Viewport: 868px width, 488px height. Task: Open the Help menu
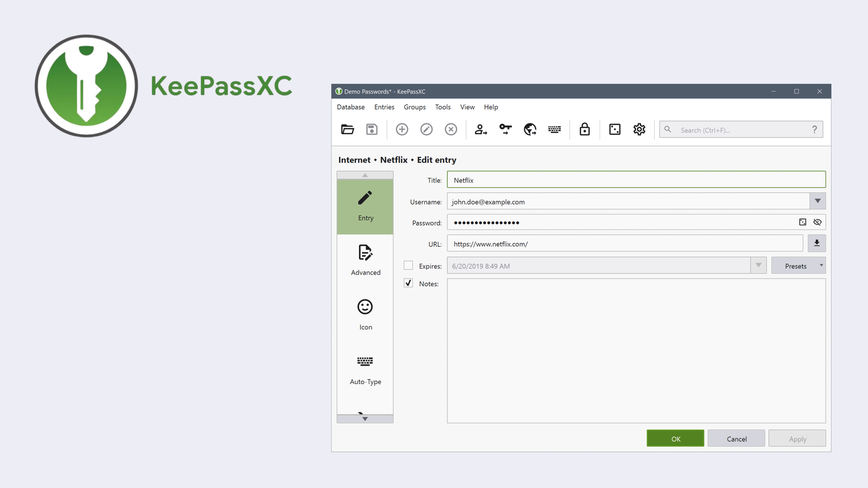click(x=491, y=107)
